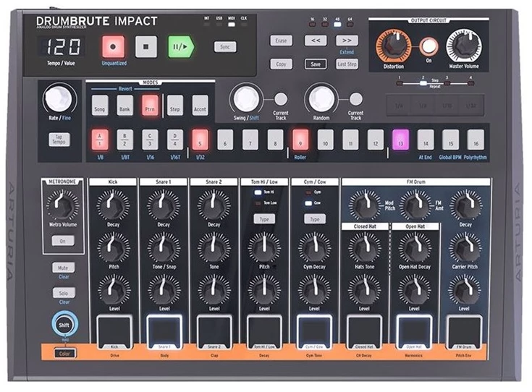The width and height of the screenshot is (532, 392).
Task: Click the Kick Decay knob
Action: [x=113, y=205]
